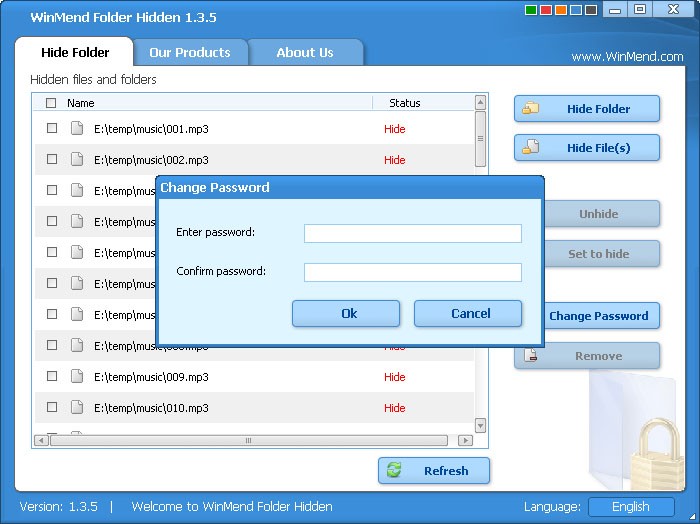This screenshot has width=700, height=524.
Task: Focus the Confirm password field
Action: [x=412, y=272]
